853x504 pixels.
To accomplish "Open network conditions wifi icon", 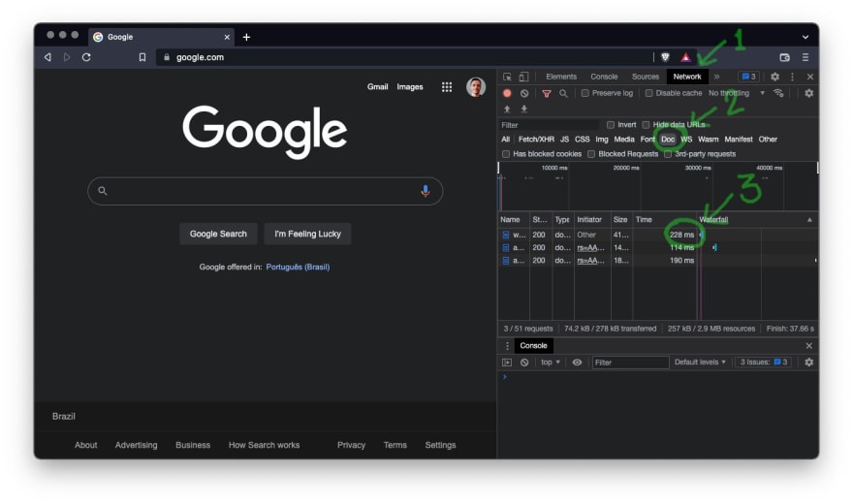I will (778, 93).
